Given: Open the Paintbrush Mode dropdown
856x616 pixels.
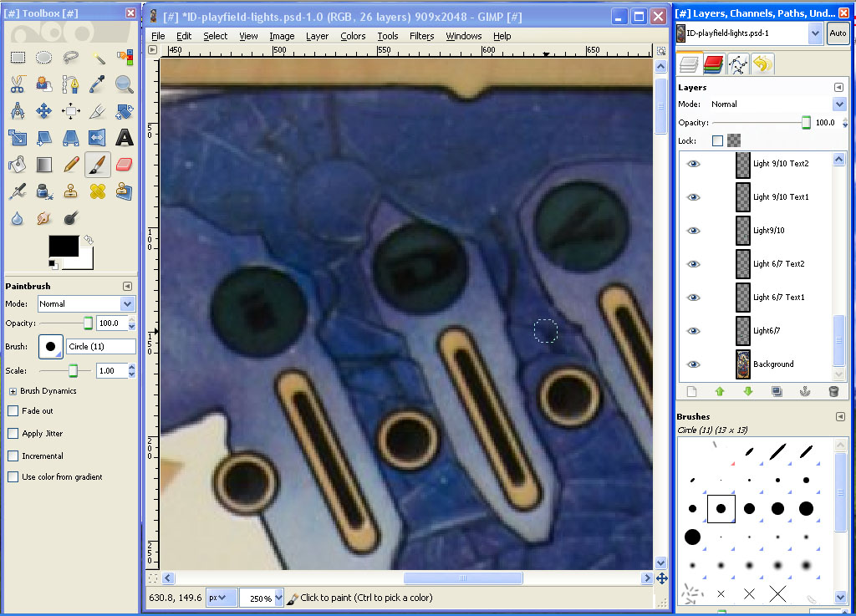Looking at the screenshot, I should (x=86, y=304).
